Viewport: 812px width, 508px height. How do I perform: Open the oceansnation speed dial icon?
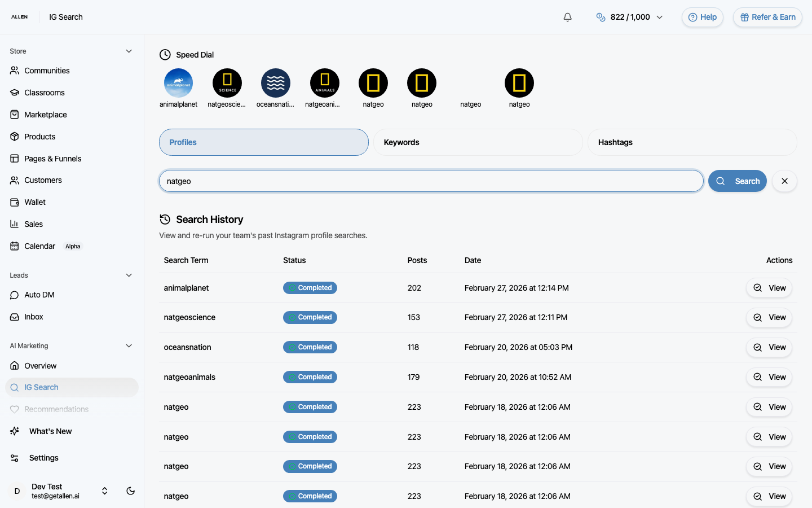pos(275,84)
